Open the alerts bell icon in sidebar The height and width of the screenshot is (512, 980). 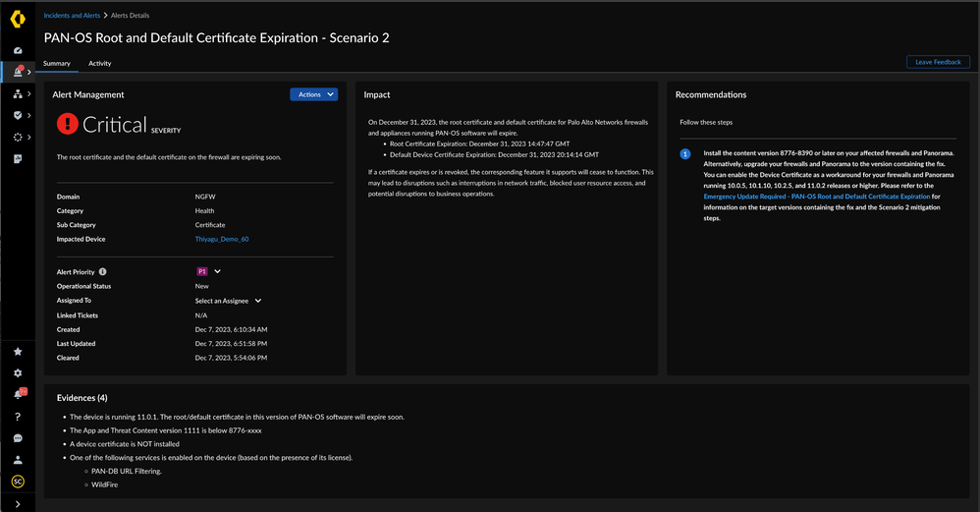18,72
